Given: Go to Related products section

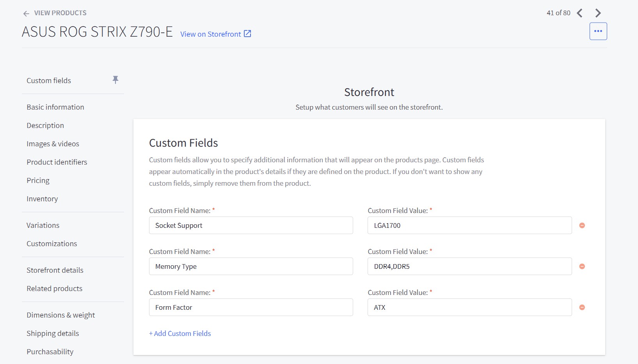Looking at the screenshot, I should tap(55, 289).
